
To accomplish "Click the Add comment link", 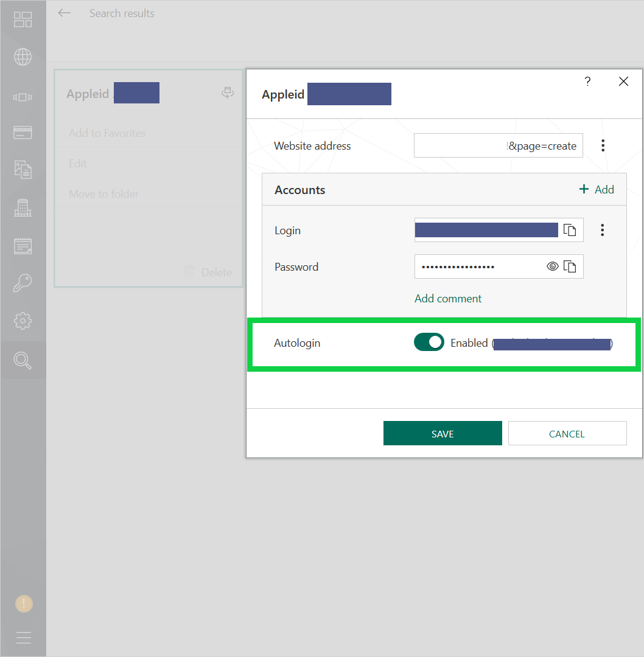I will (448, 298).
